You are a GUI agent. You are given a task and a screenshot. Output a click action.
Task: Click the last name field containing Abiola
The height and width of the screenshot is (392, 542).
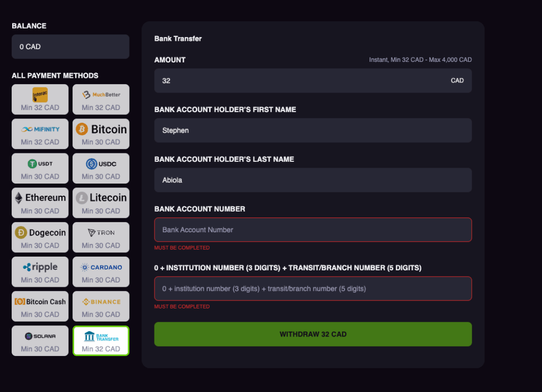[313, 180]
